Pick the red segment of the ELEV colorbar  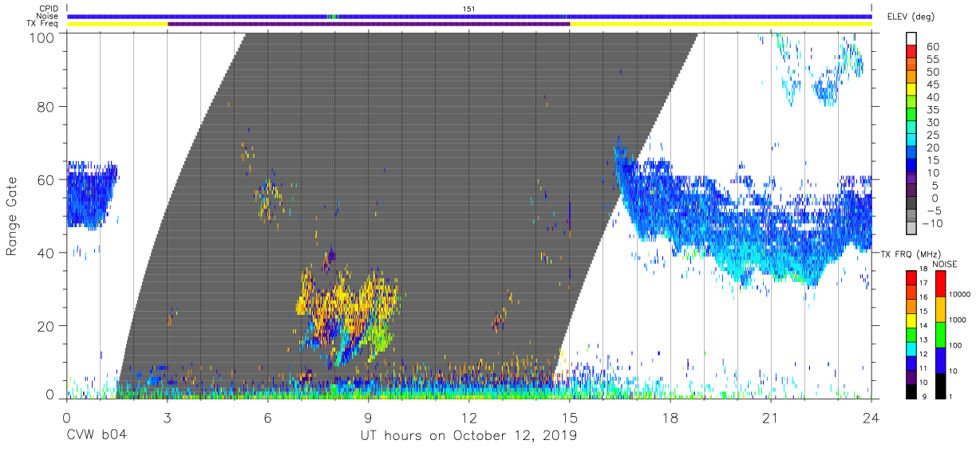(x=911, y=52)
